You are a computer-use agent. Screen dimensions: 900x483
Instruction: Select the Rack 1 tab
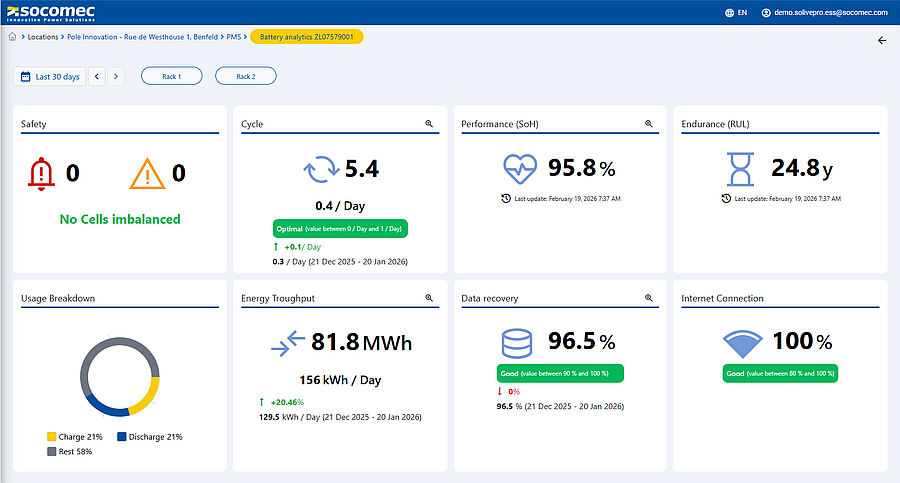click(x=171, y=76)
